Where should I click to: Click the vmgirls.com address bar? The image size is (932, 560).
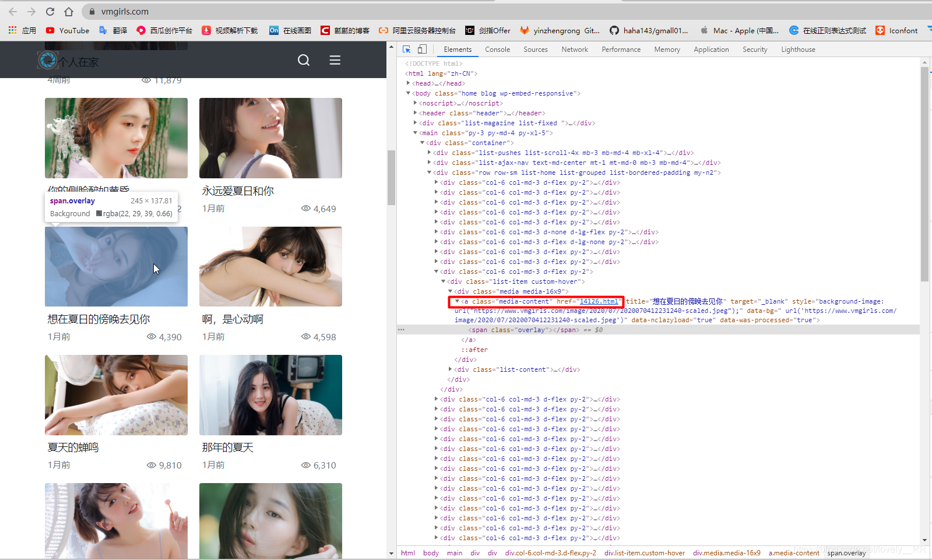tap(507, 12)
